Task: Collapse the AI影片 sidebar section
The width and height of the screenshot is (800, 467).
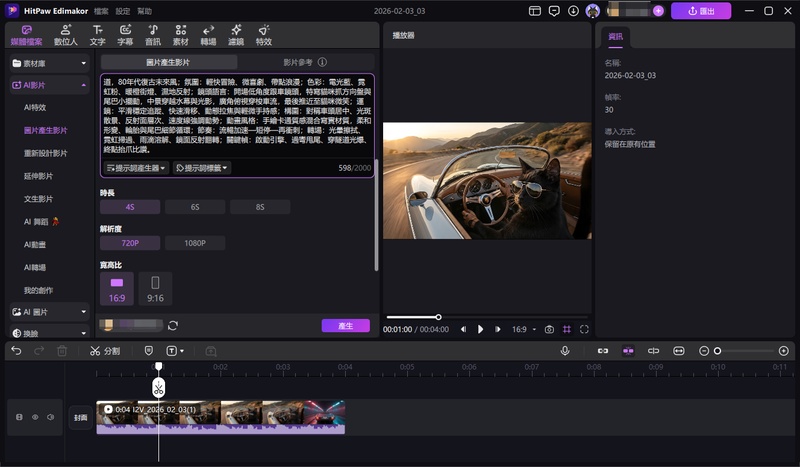Action: click(x=82, y=86)
